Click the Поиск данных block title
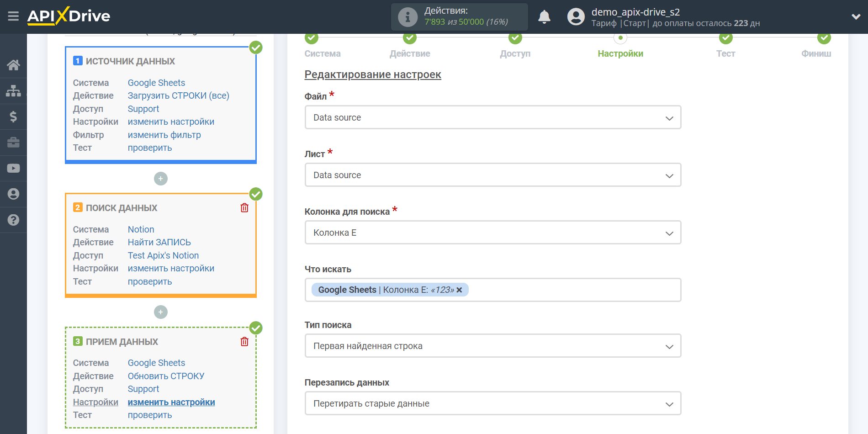Screen dimensions: 868x434 click(x=122, y=208)
